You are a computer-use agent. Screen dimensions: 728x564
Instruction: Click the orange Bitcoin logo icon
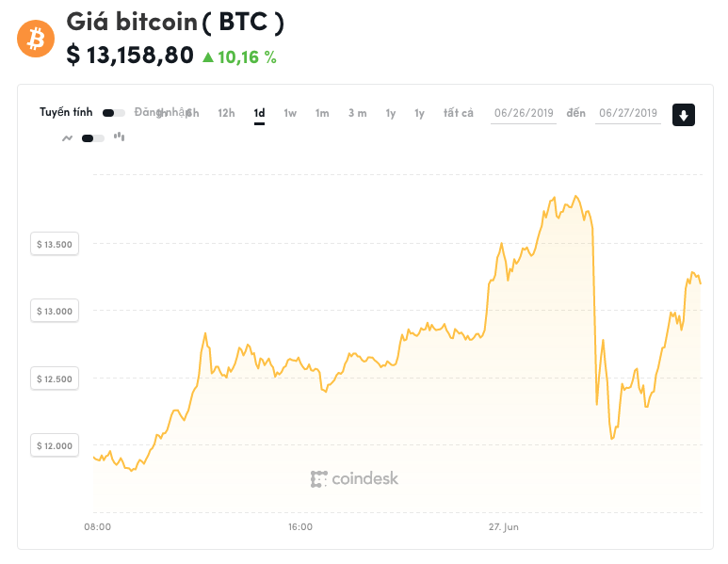click(37, 39)
